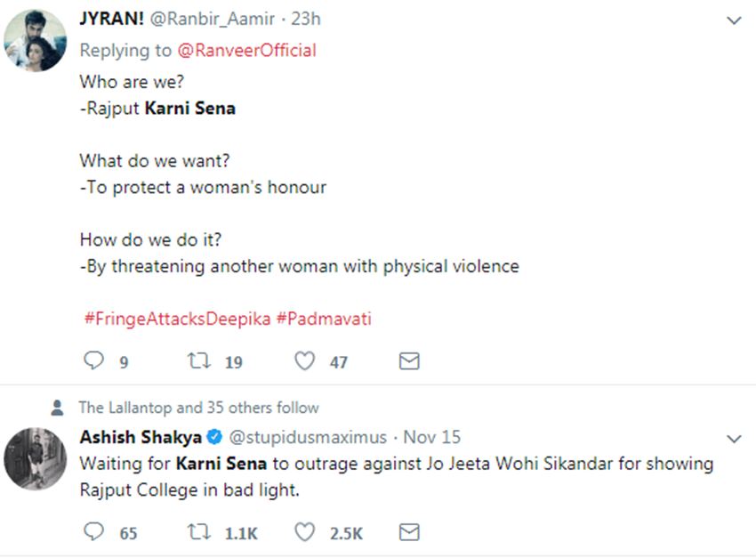Retweet the JYRAN! Karni Sena tweet
Viewport: 756px width, 558px height.
[x=198, y=361]
